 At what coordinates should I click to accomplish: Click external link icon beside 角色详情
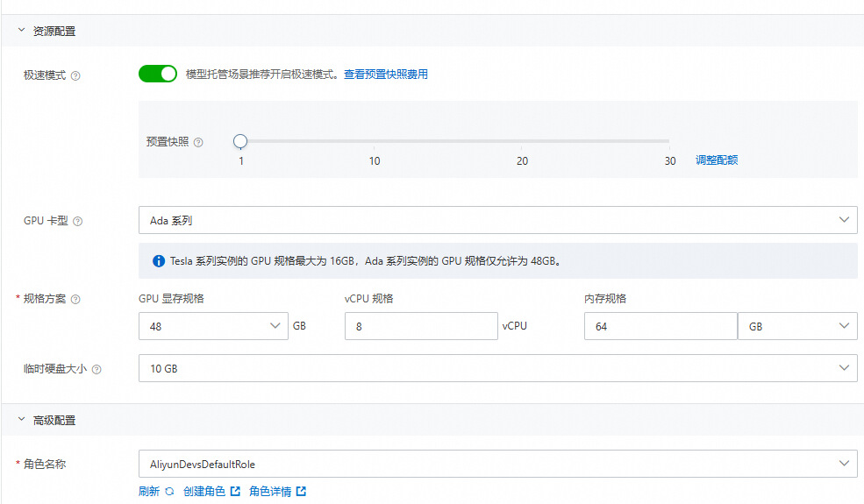pos(301,492)
